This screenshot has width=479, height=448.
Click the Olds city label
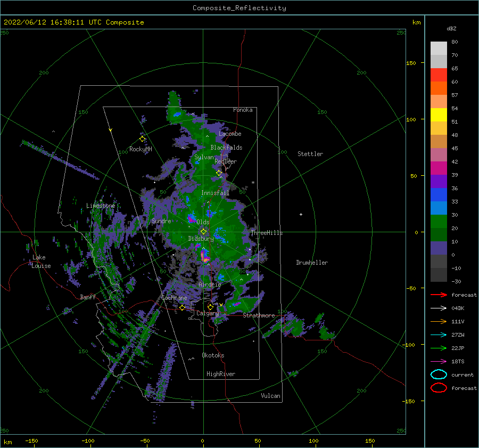[203, 222]
